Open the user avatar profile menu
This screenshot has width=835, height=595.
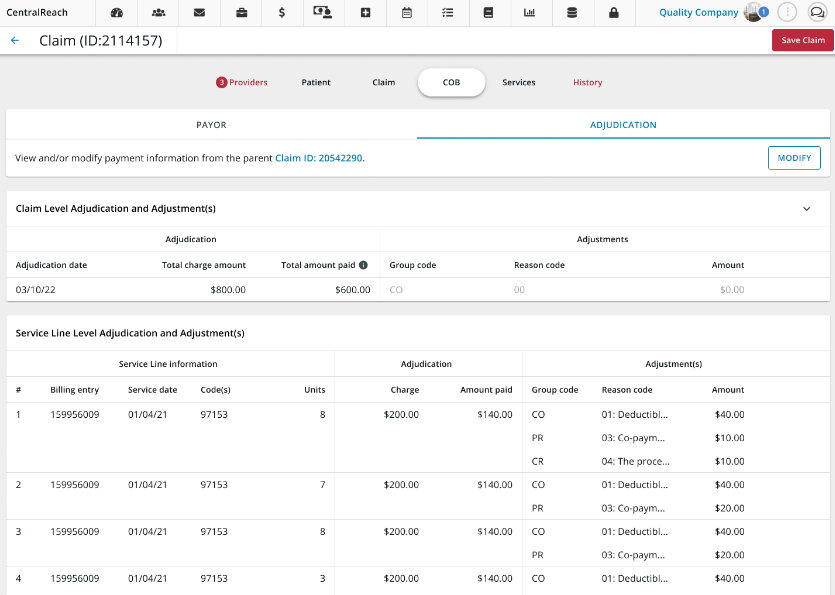[x=754, y=13]
